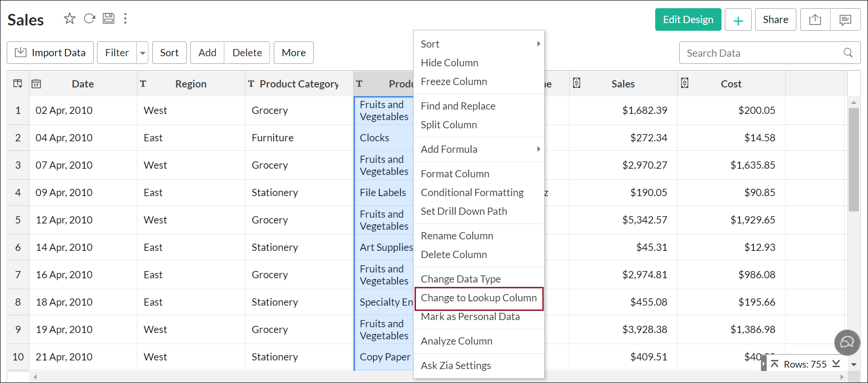Image resolution: width=868 pixels, height=383 pixels.
Task: Click the save icon in title bar
Action: click(x=109, y=19)
